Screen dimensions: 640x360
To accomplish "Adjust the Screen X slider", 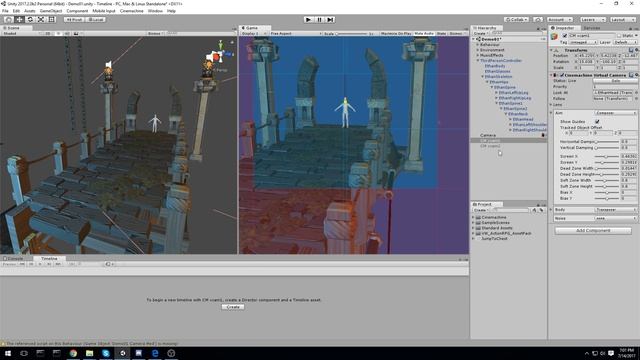I will (607, 156).
